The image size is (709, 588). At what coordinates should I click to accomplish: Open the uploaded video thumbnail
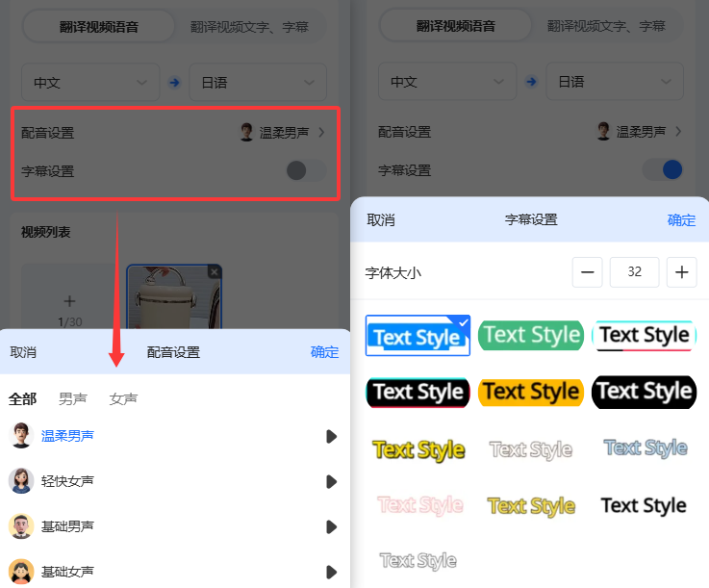coord(174,297)
